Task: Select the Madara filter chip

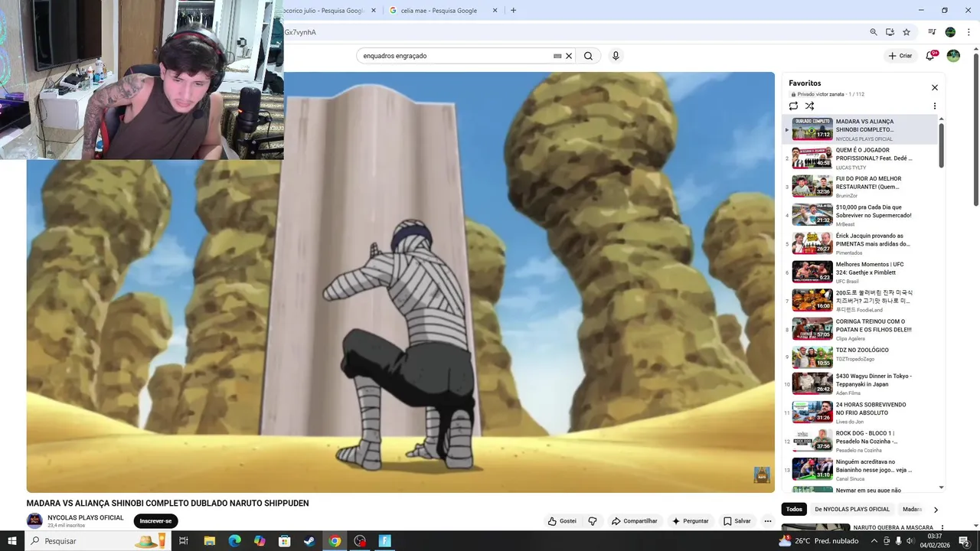Action: click(912, 510)
